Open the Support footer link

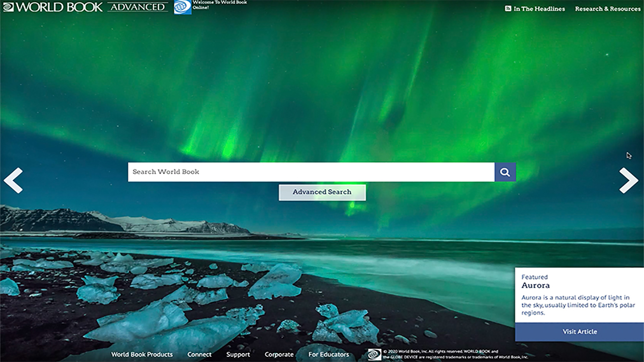pos(238,354)
